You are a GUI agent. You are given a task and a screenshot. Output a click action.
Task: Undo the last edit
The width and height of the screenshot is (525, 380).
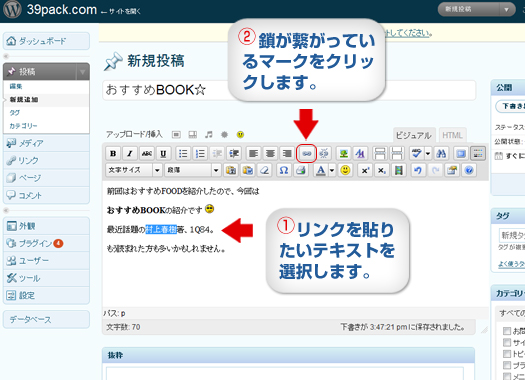pyautogui.click(x=418, y=170)
